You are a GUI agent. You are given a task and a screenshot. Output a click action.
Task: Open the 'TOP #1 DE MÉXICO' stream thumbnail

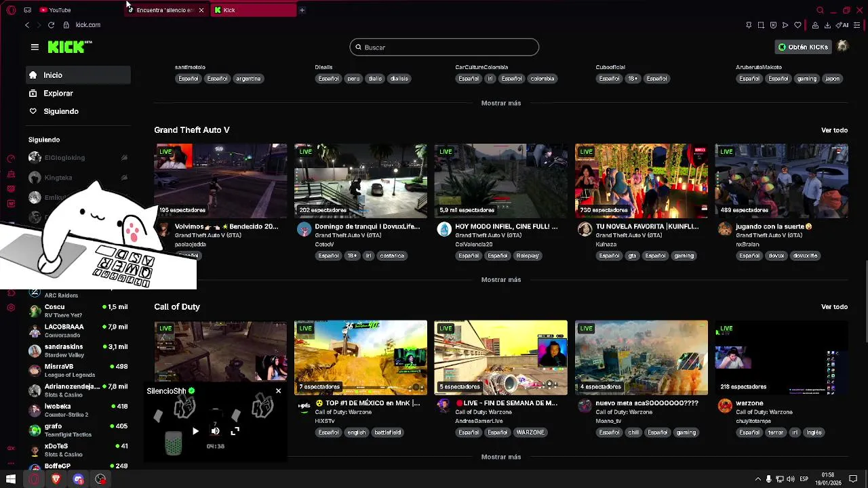pyautogui.click(x=361, y=357)
